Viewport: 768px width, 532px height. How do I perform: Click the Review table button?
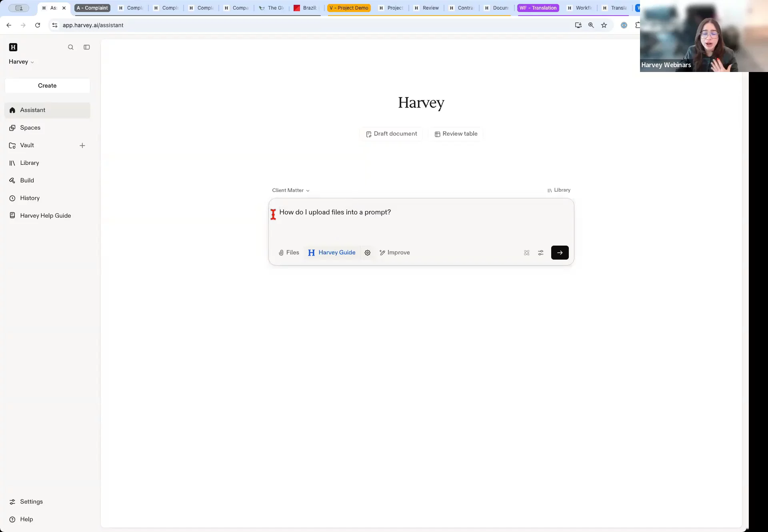tap(456, 134)
